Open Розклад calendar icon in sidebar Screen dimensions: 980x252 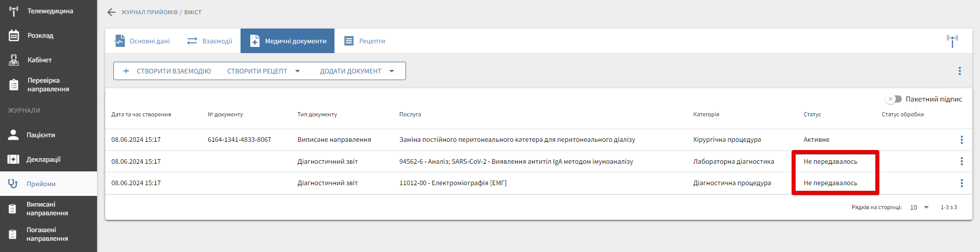tap(14, 36)
